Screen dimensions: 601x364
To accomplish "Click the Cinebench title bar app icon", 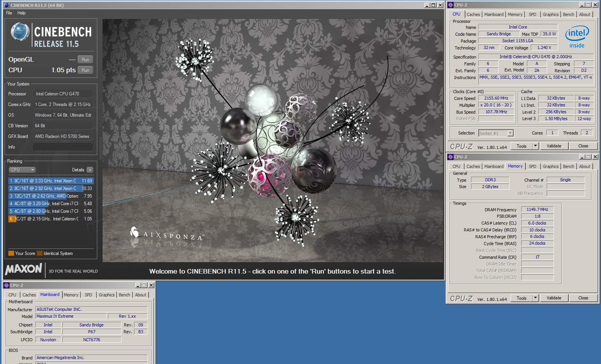I will click(6, 5).
